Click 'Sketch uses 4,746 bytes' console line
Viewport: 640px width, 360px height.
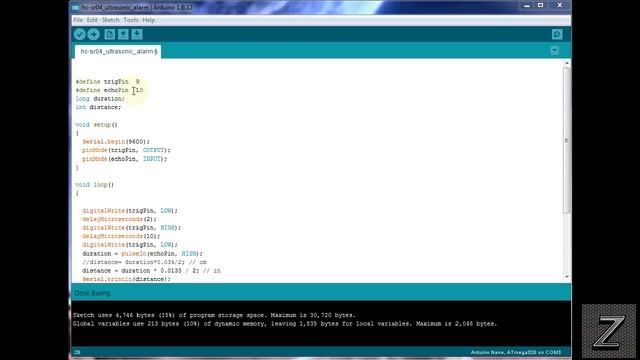pos(214,315)
